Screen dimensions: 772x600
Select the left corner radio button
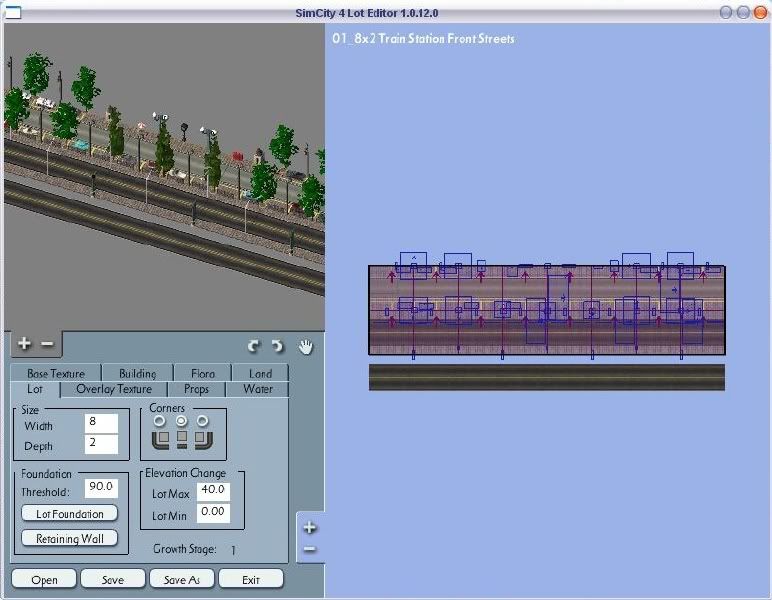coord(159,421)
